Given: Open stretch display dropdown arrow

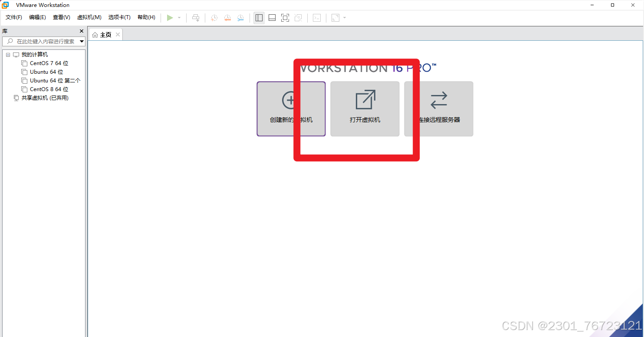Looking at the screenshot, I should pos(345,18).
